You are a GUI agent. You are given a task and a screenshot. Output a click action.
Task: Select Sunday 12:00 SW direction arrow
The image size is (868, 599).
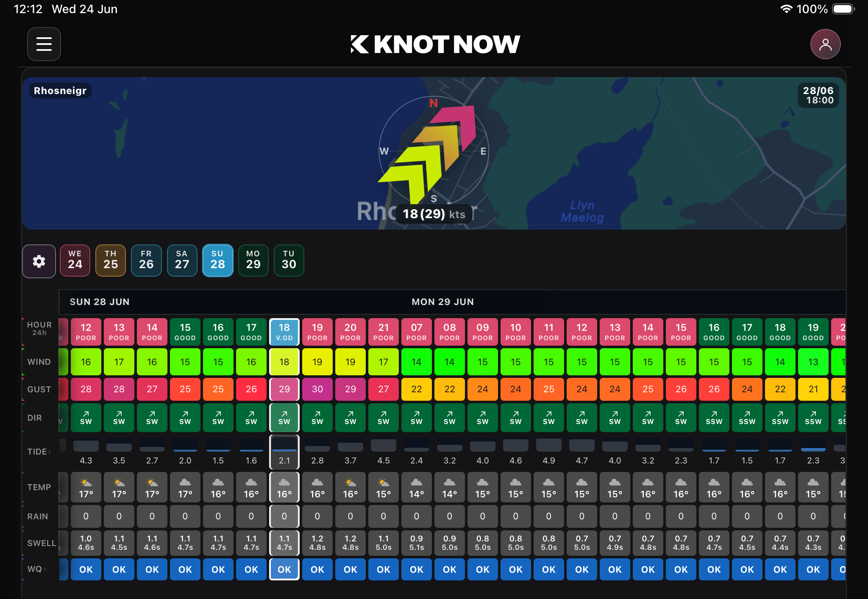pyautogui.click(x=86, y=418)
